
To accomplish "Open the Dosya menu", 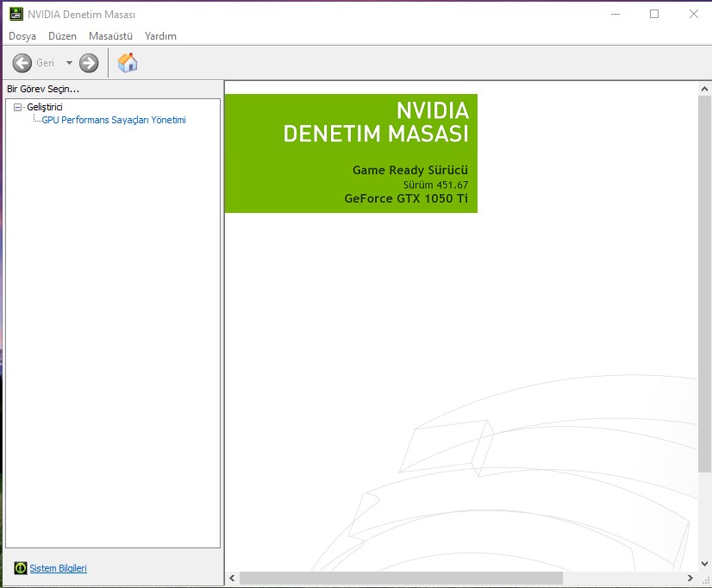I will tap(22, 36).
